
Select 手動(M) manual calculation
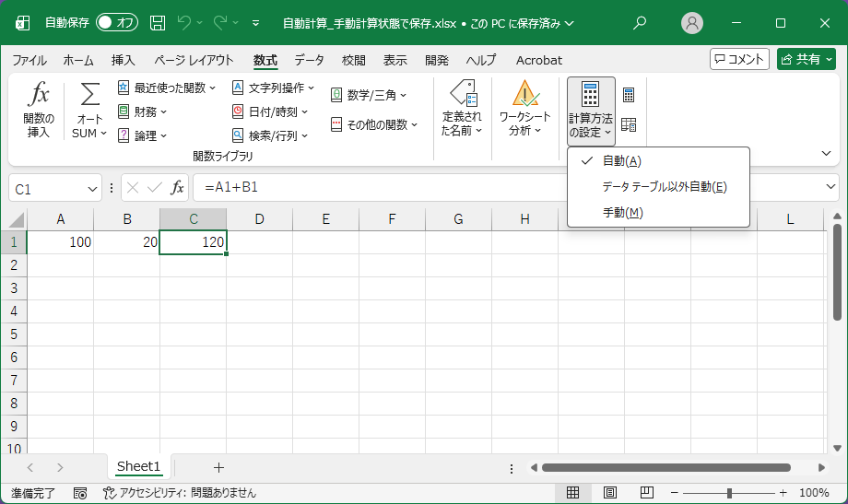click(x=658, y=213)
